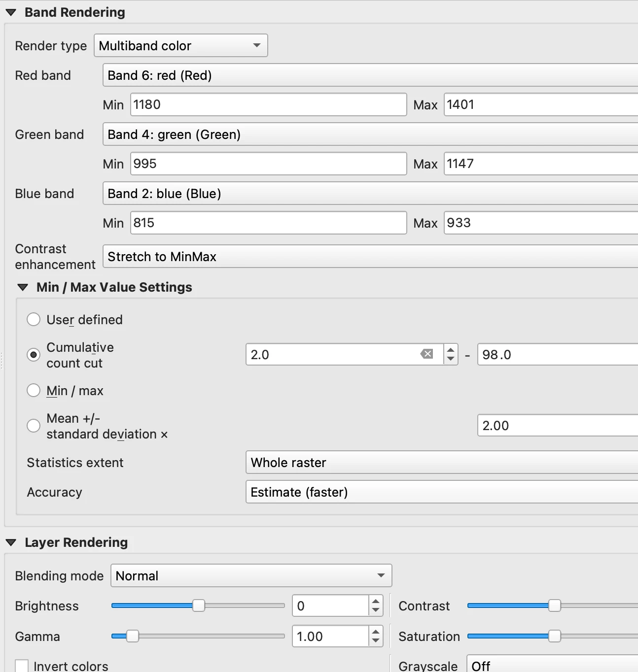Adjust the Contrast slider handle

click(555, 605)
